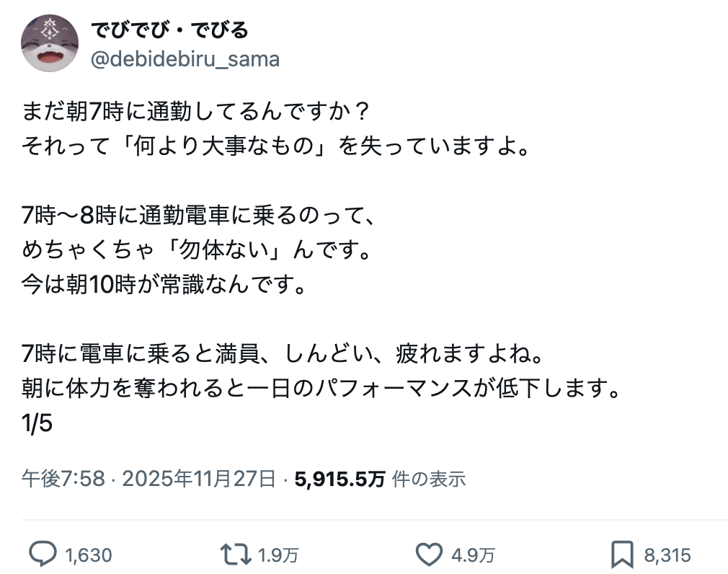Click the 午後7:58 timestamp
The width and height of the screenshot is (728, 574).
pos(63,478)
